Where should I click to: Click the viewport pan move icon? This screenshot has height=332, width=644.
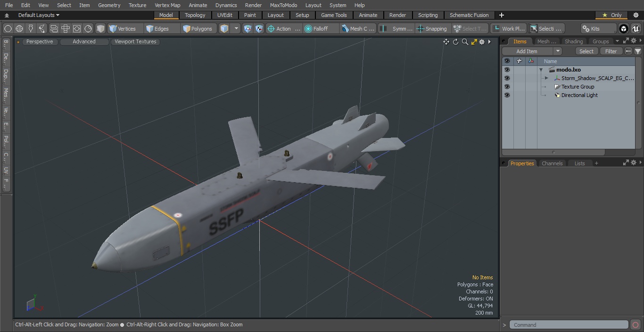point(446,42)
